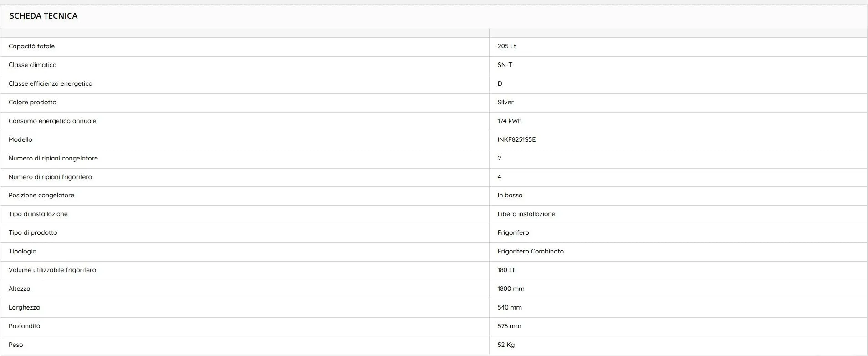Select 'Frigorifero Combinato' value
Image resolution: width=868 pixels, height=356 pixels.
point(531,251)
